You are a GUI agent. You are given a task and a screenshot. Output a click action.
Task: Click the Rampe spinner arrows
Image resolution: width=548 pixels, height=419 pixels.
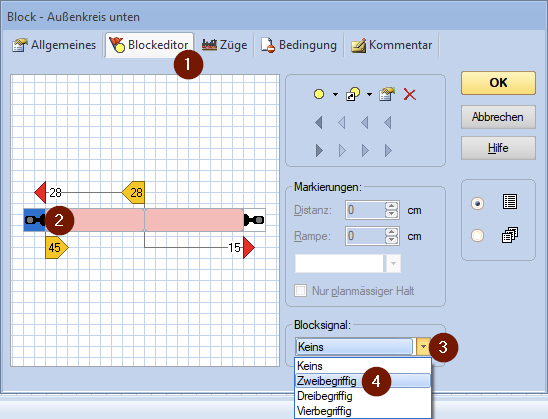click(392, 236)
